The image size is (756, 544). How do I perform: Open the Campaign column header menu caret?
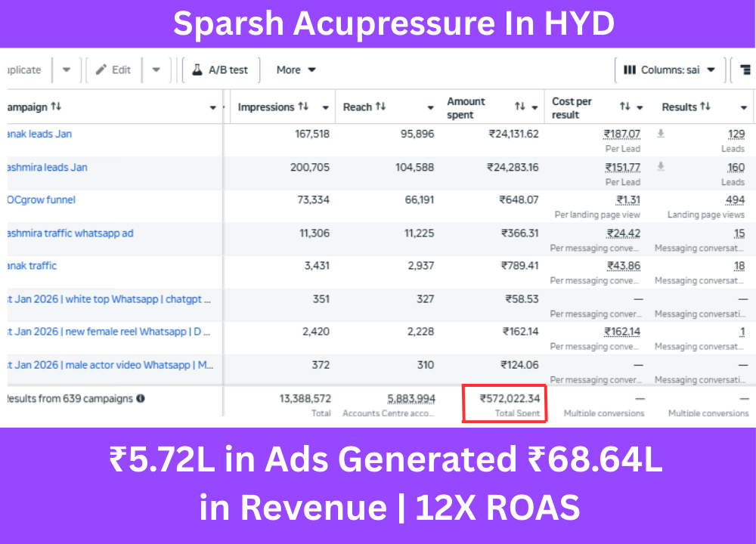click(212, 107)
